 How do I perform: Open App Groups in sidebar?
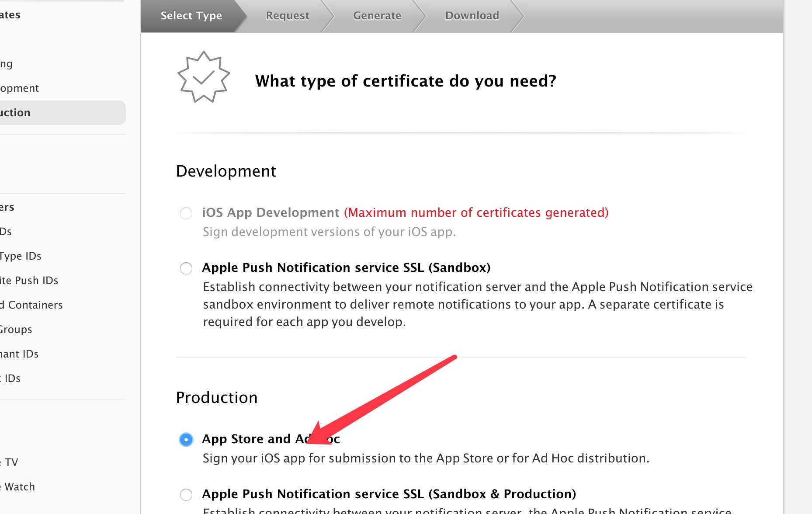pyautogui.click(x=16, y=330)
